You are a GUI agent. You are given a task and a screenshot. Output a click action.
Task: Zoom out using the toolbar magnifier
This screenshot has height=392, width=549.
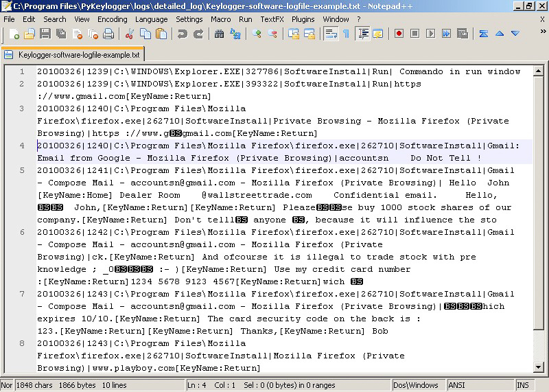(272, 34)
